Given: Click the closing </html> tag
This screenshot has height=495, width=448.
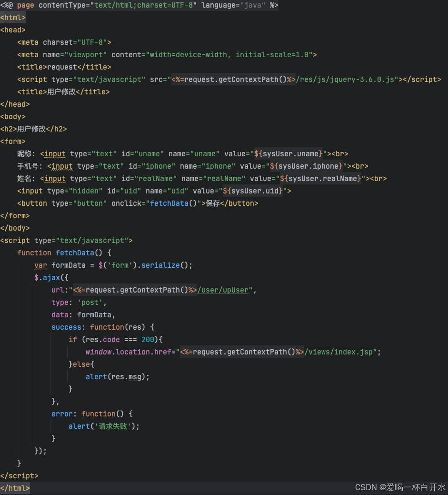Looking at the screenshot, I should [15, 488].
